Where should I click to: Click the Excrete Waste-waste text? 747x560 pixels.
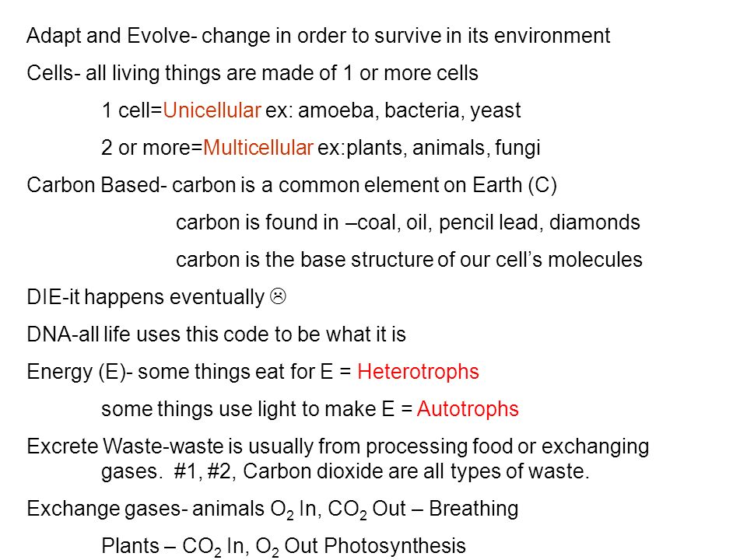click(124, 446)
